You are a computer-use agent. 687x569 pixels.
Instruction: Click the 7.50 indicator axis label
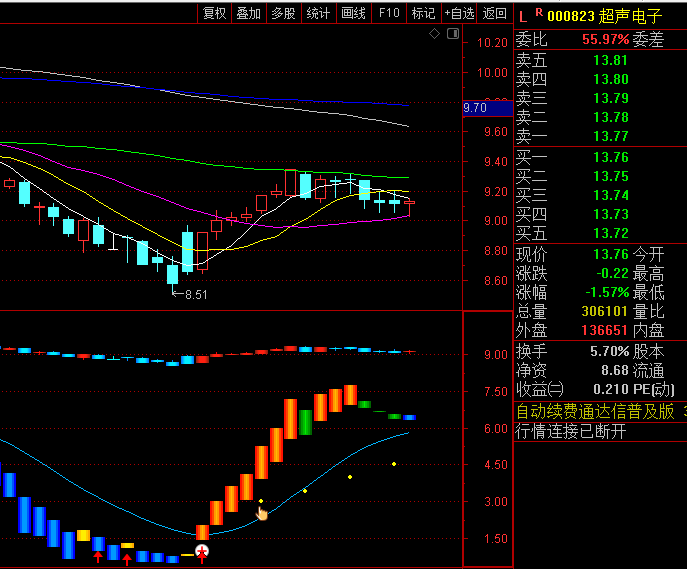point(496,392)
